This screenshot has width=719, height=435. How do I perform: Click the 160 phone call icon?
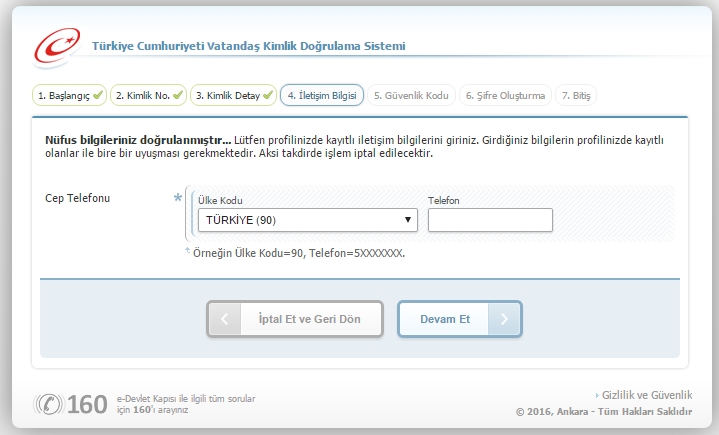(48, 403)
